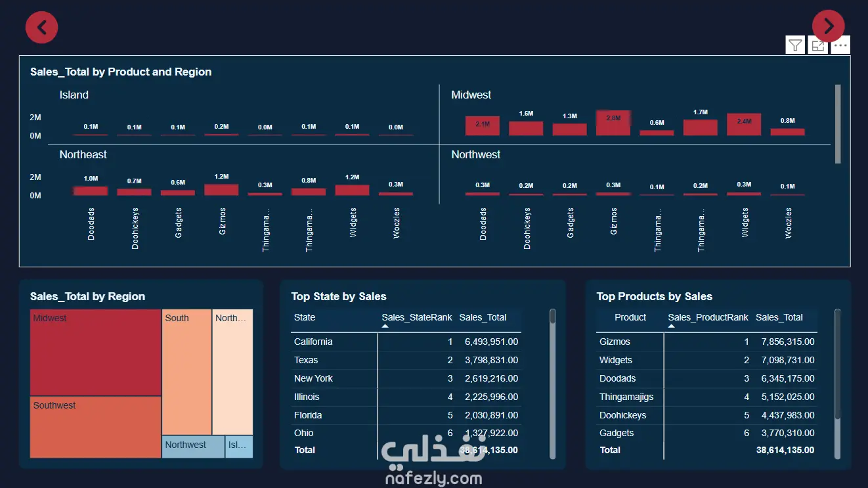Select the Southwest treemap tile
Viewport: 868px width, 488px height.
(96, 428)
